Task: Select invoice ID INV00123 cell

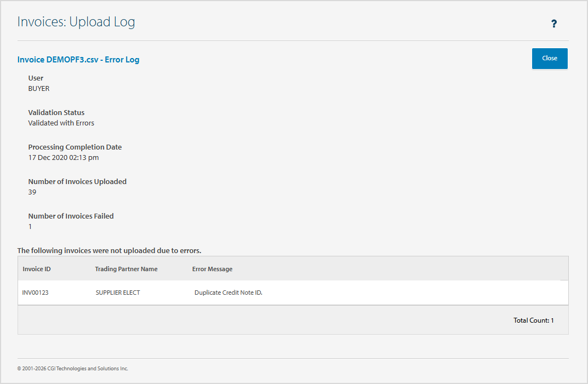Action: click(x=35, y=293)
